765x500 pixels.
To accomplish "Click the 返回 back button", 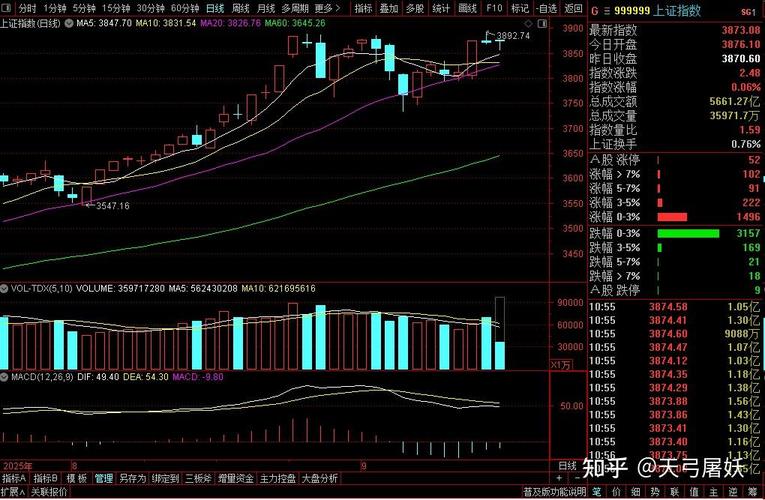I will click(x=572, y=8).
